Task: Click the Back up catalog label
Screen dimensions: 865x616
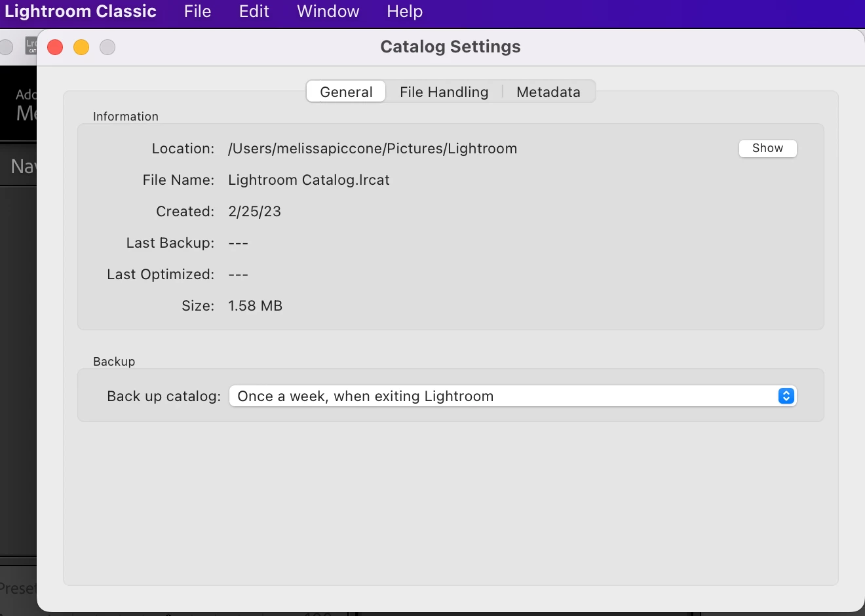Action: (x=164, y=396)
